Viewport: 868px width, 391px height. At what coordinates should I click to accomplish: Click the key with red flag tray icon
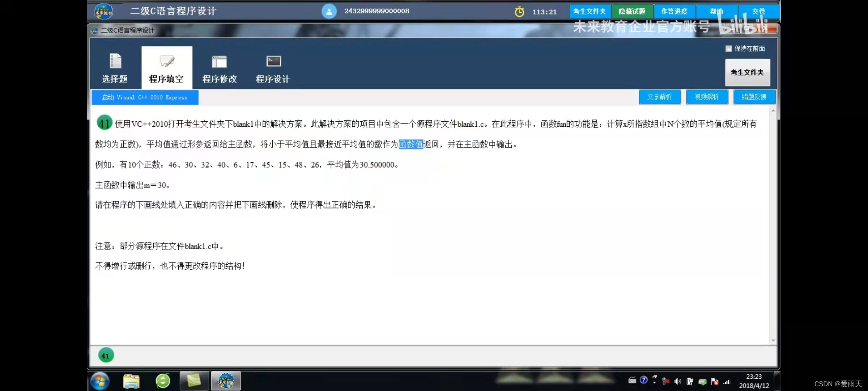coord(665,381)
